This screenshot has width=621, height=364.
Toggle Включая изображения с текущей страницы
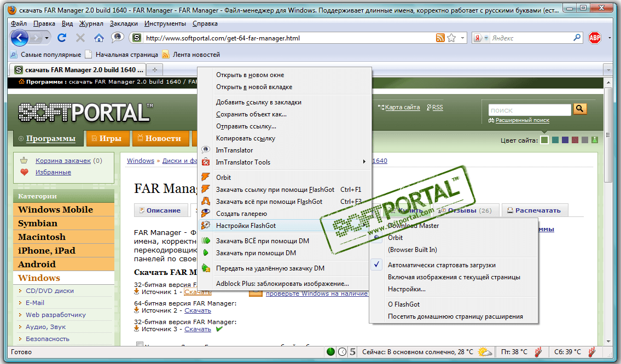453,277
